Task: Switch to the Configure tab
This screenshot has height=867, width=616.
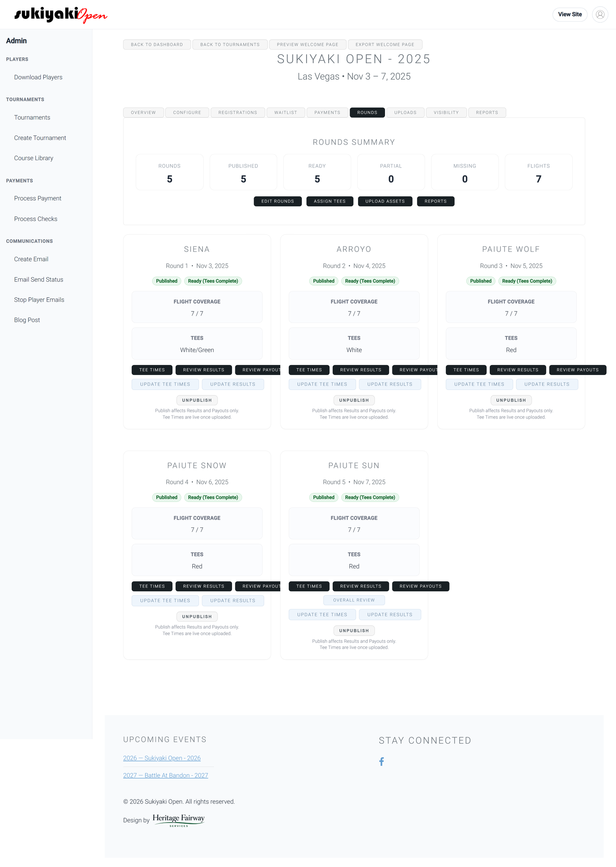Action: [187, 112]
